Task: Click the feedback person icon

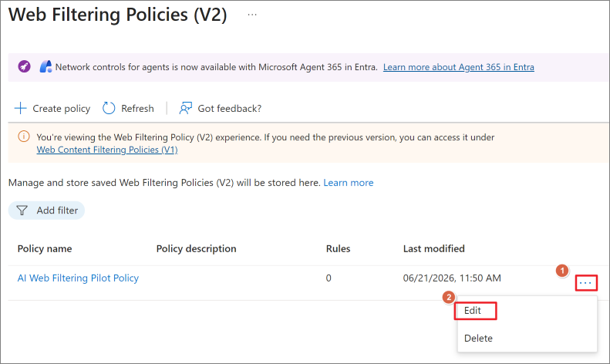Action: [x=186, y=108]
